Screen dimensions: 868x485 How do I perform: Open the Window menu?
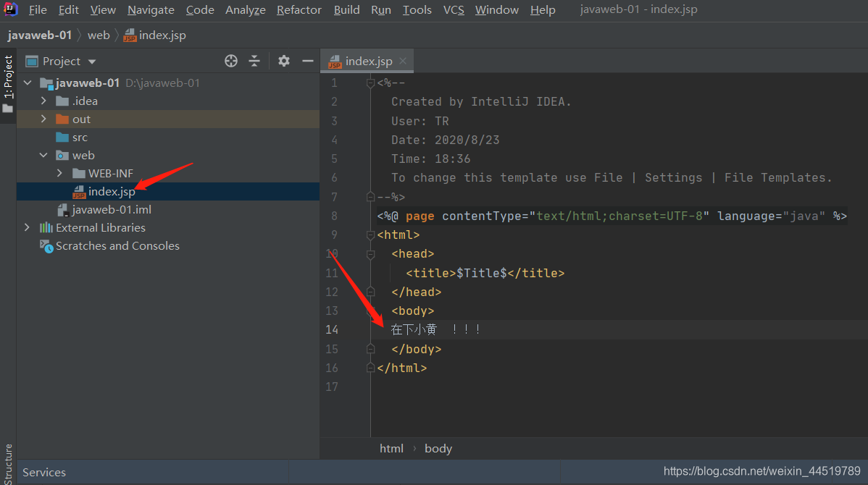[x=496, y=10]
